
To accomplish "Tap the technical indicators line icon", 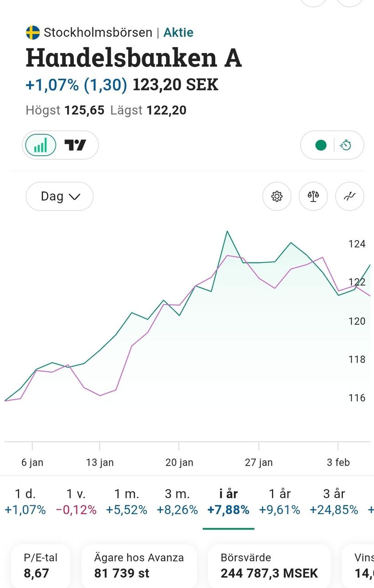I will (350, 196).
